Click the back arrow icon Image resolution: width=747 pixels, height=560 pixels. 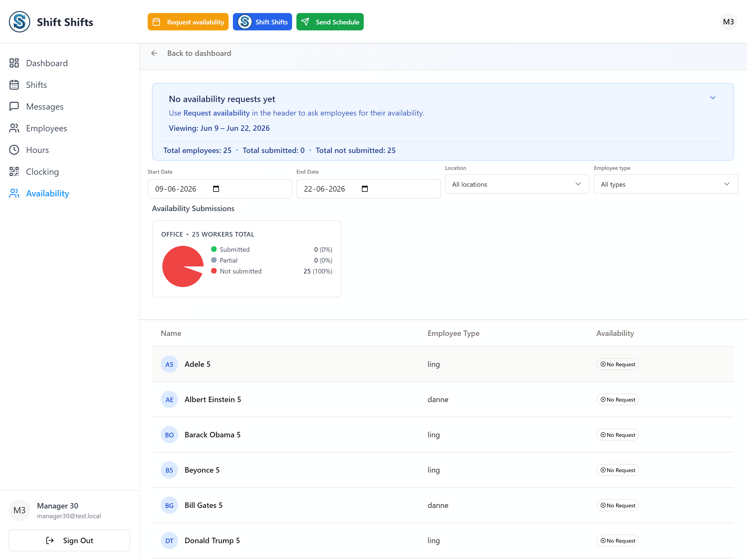point(154,53)
